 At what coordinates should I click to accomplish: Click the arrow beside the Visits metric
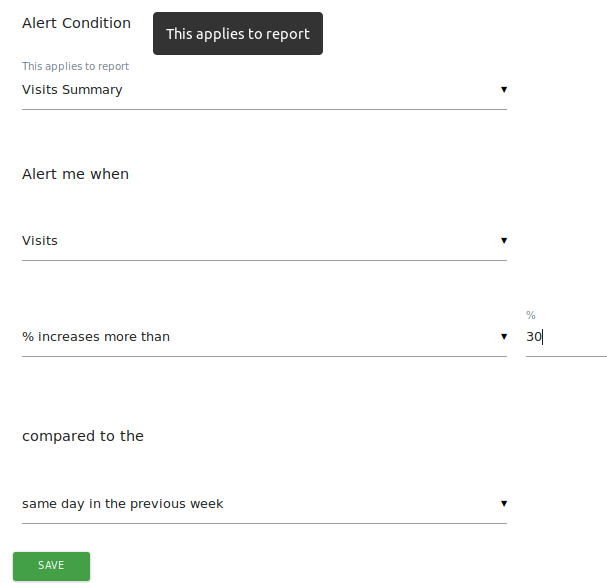point(504,241)
